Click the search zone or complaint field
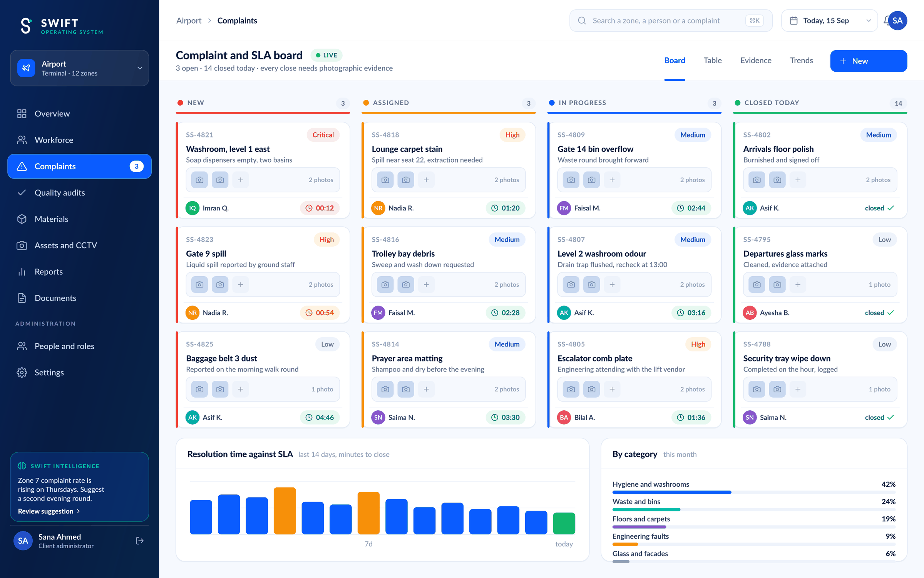This screenshot has height=578, width=924. click(x=671, y=20)
